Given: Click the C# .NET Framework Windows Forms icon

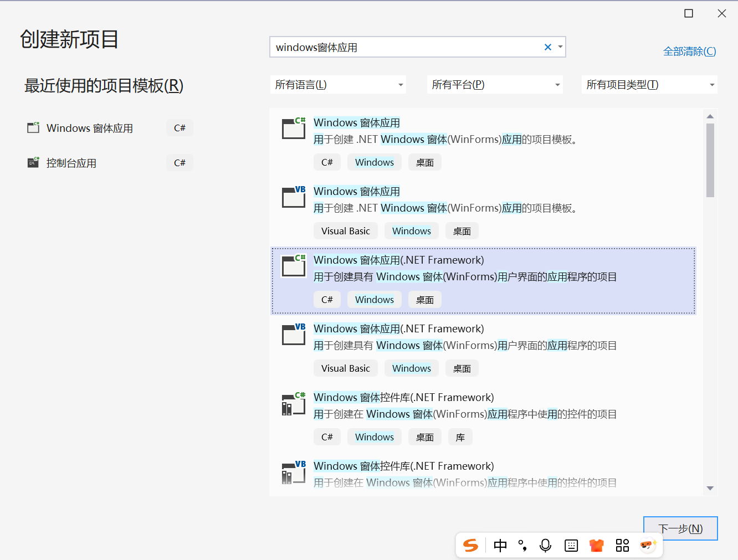Looking at the screenshot, I should 294,265.
